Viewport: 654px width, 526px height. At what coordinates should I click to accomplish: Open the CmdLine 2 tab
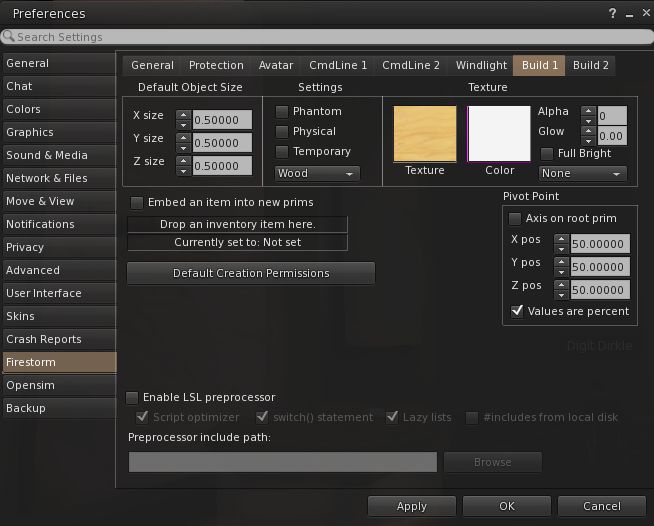411,65
